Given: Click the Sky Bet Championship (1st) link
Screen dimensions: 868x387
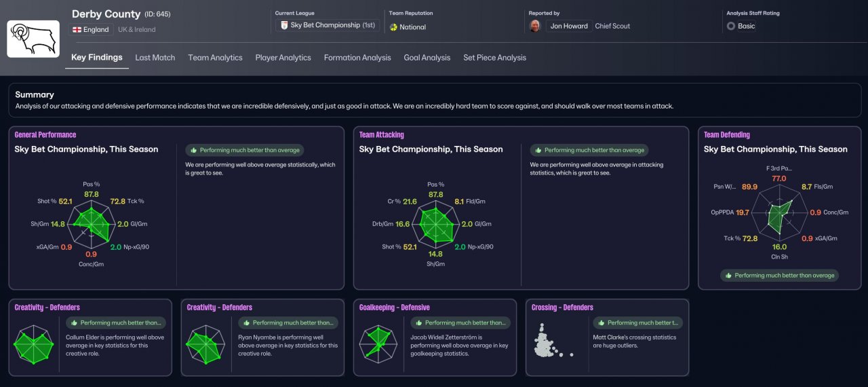Looking at the screenshot, I should coord(328,25).
